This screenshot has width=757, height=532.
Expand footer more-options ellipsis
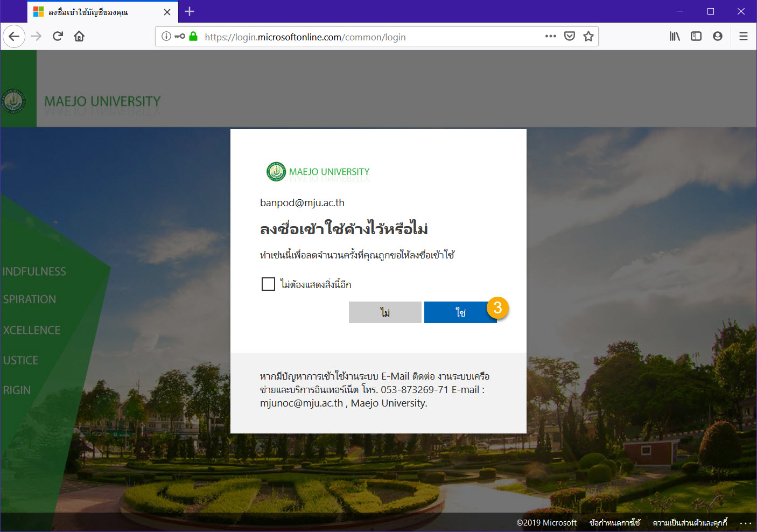click(x=745, y=523)
